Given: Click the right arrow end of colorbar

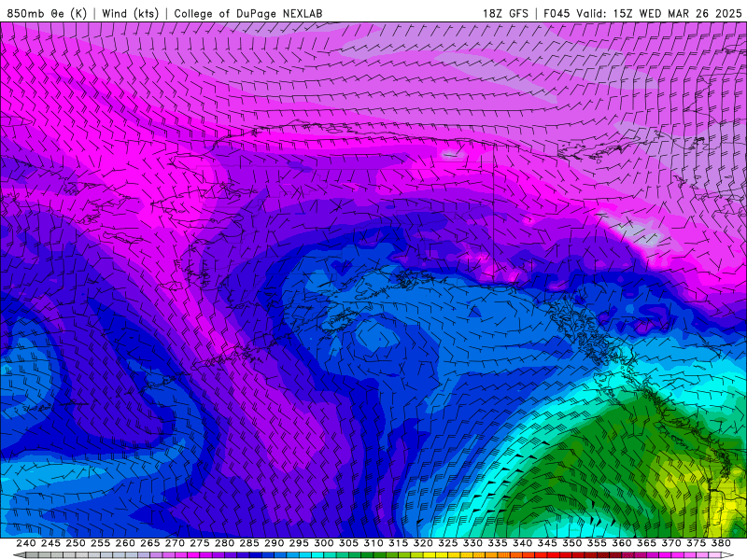Looking at the screenshot, I should pyautogui.click(x=727, y=555).
